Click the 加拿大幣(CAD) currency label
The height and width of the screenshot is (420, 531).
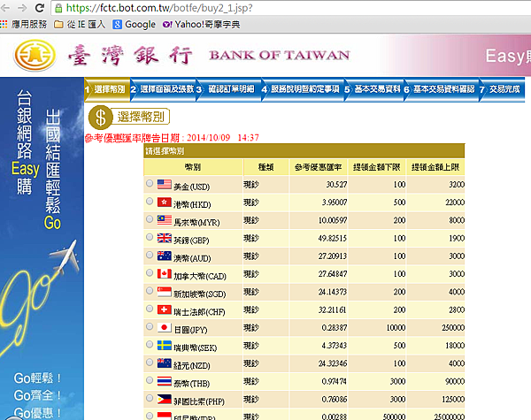click(200, 276)
